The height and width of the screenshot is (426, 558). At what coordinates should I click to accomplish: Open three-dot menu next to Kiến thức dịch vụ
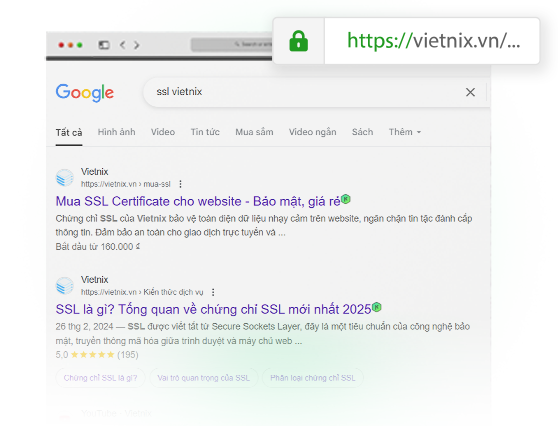(213, 292)
